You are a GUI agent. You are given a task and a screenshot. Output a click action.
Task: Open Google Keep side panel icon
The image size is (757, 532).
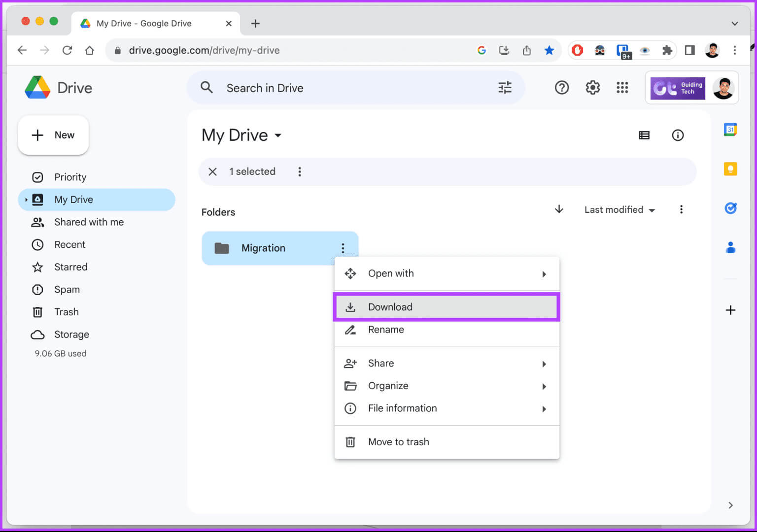[x=730, y=169]
